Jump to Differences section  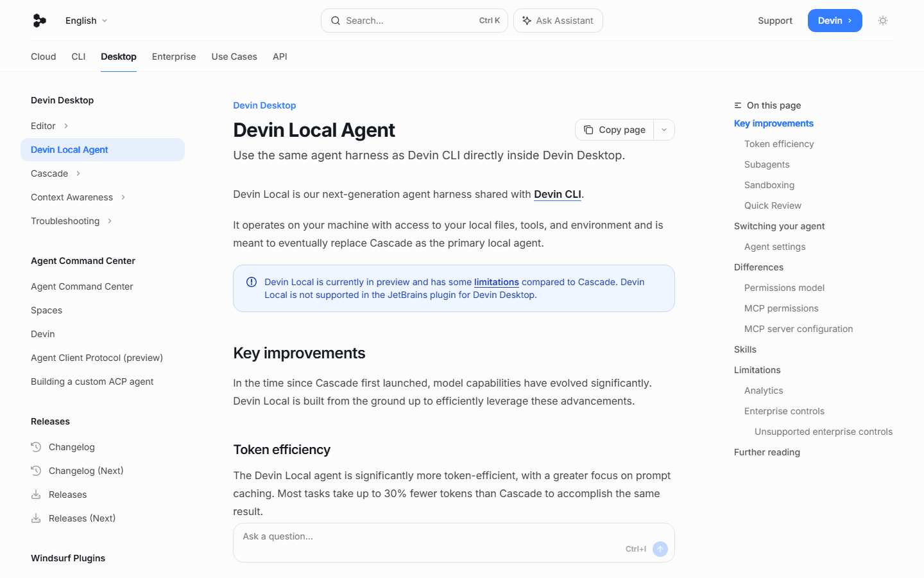coord(758,267)
